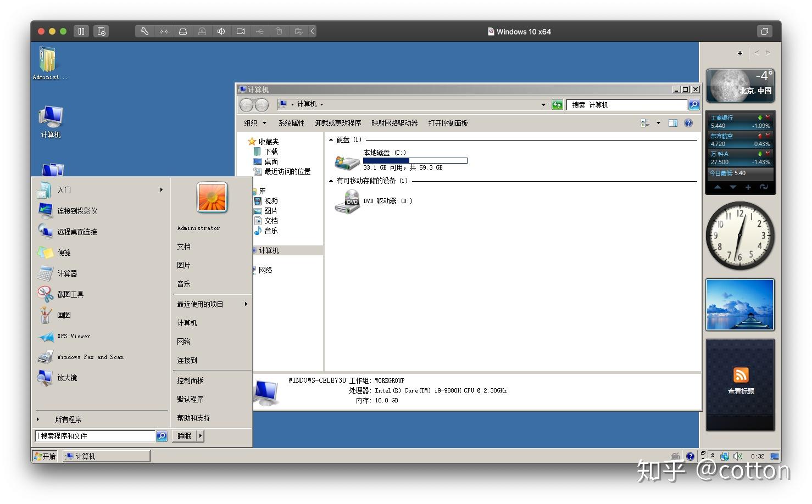Screen dimensions: 812x504
Task: Open the view options dropdown arrow
Action: 658,123
